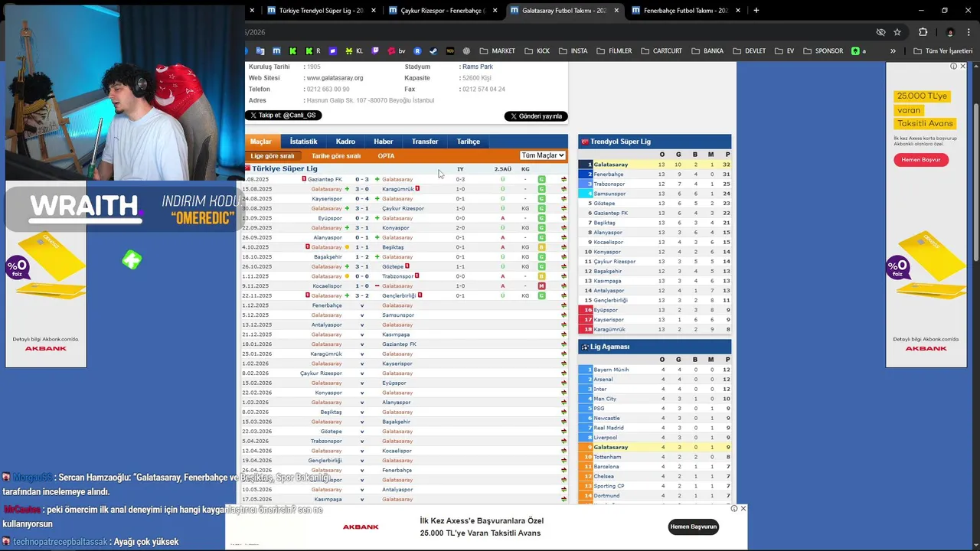This screenshot has width=980, height=551.
Task: Open the Chrome extensions puzzle icon
Action: pos(923,32)
